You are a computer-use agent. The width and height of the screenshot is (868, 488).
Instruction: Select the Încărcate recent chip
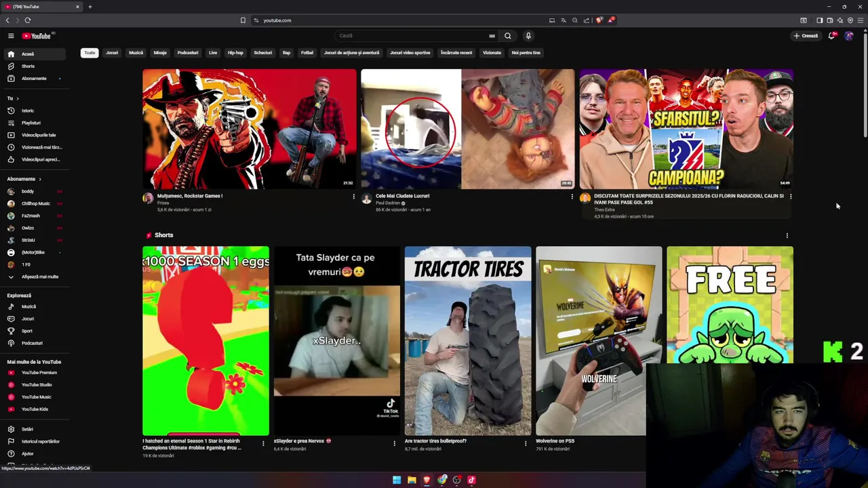point(456,53)
